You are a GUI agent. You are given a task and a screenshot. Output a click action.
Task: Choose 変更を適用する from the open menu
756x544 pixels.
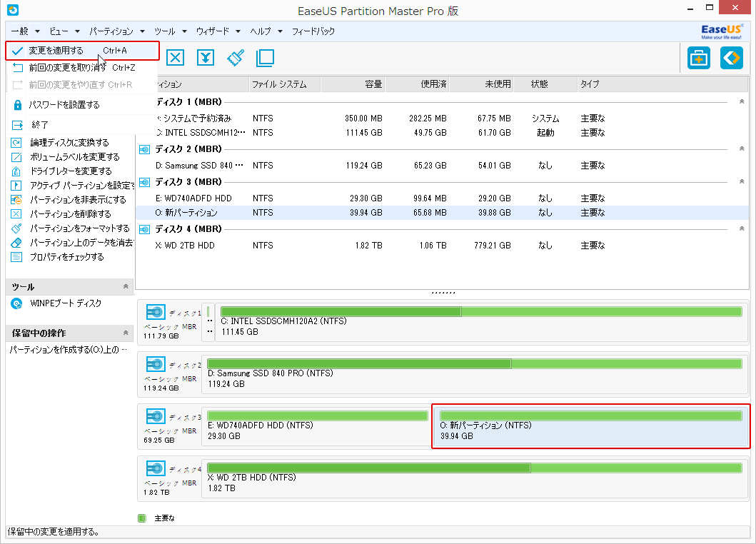point(82,51)
